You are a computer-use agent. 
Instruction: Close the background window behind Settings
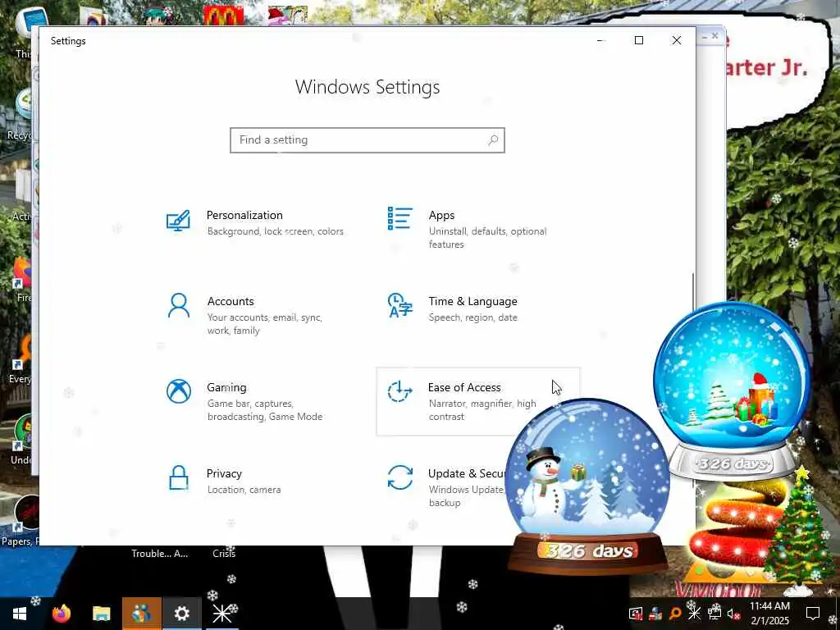tap(714, 36)
